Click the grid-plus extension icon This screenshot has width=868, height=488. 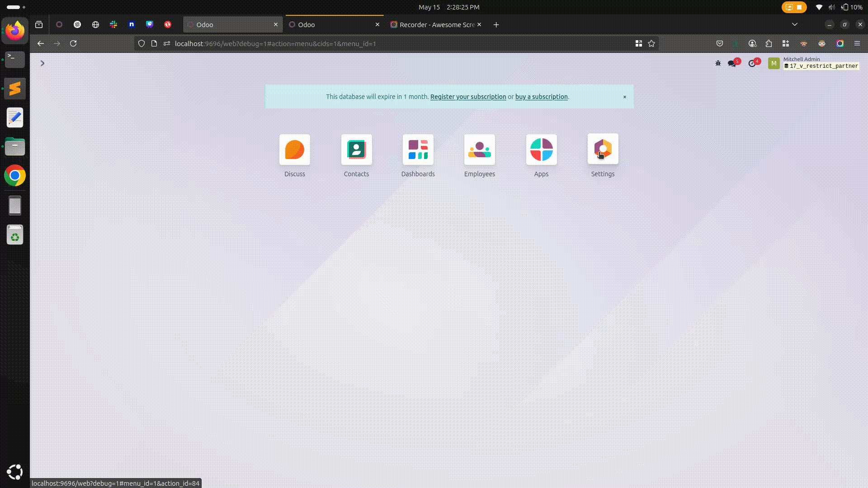tap(786, 43)
